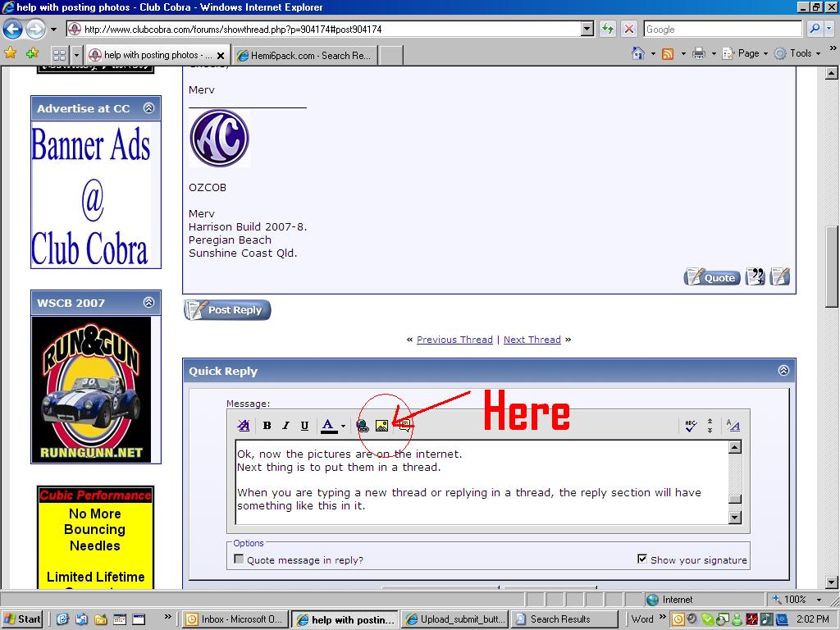Open the Previous Thread link
Viewport: 840px width, 630px height.
tap(454, 340)
